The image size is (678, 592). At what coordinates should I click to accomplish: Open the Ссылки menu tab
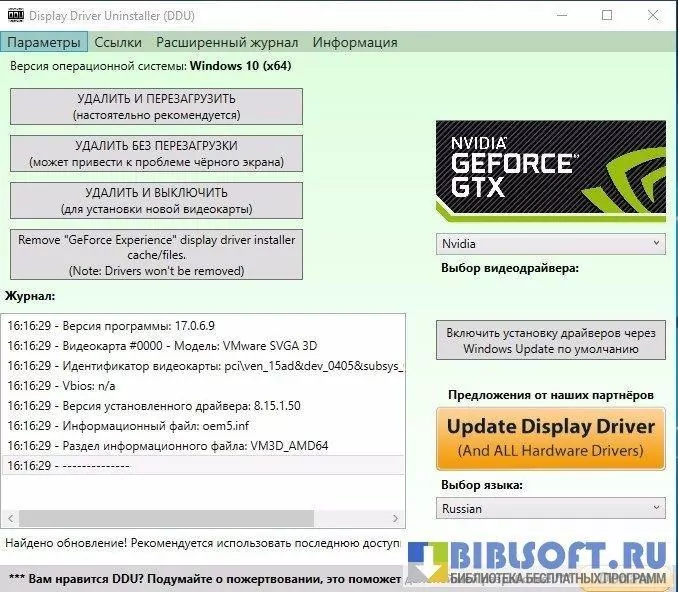(118, 42)
